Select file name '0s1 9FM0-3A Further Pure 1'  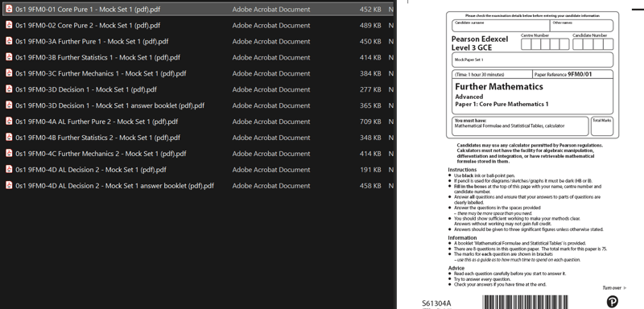92,42
